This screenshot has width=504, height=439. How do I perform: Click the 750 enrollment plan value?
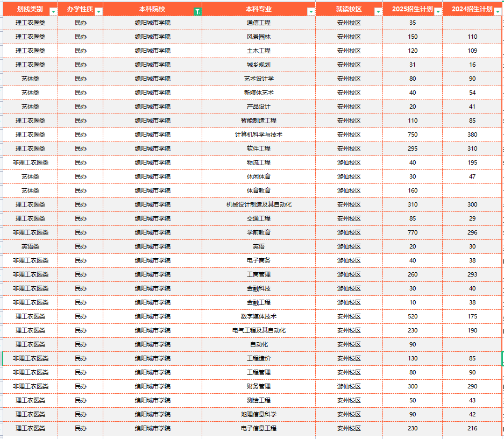tap(413, 134)
